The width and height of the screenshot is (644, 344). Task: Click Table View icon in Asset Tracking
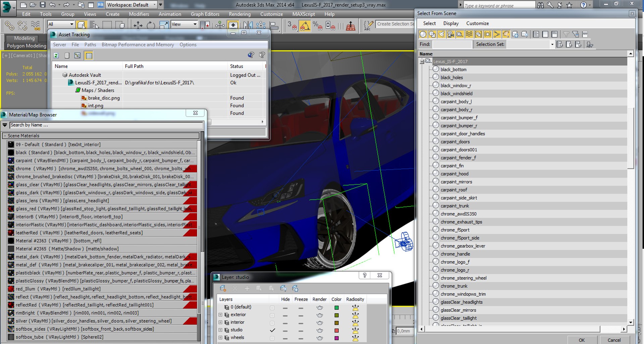tap(89, 56)
